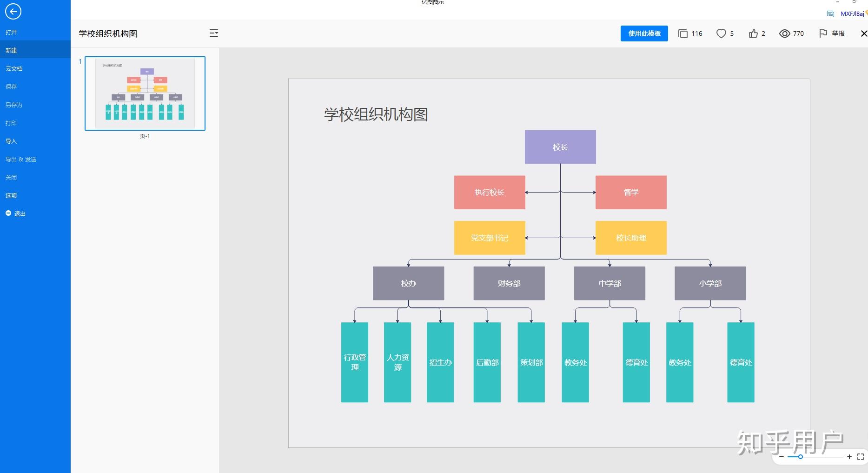Click the back arrow icon
Image resolution: width=868 pixels, height=473 pixels.
point(13,12)
